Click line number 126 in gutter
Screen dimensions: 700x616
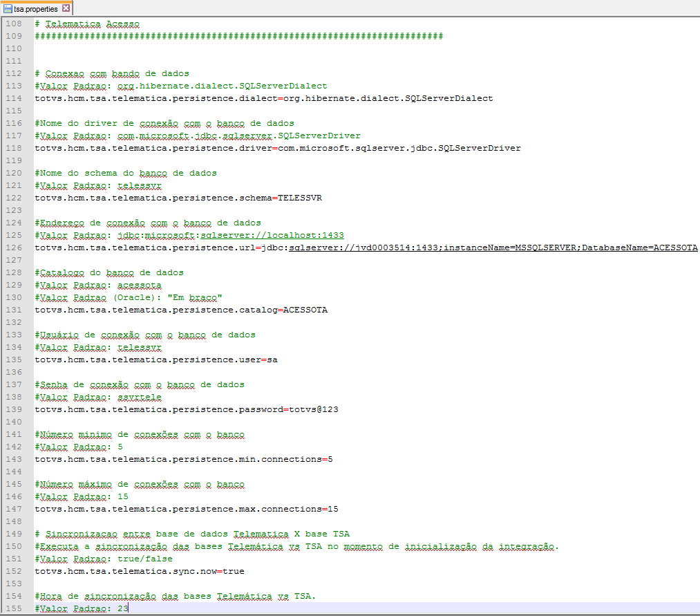[14, 248]
